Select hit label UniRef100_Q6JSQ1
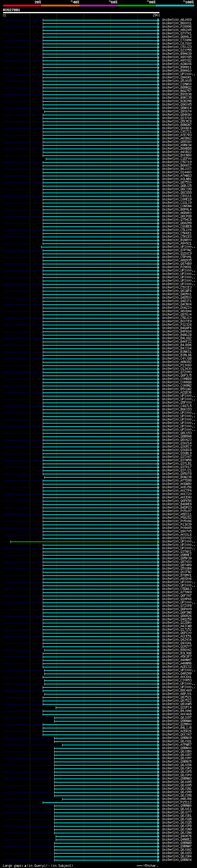 (177, 741)
